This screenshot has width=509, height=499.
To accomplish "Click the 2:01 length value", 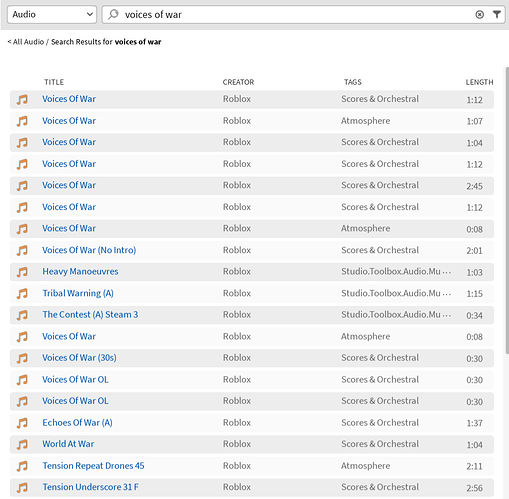I will pos(474,251).
